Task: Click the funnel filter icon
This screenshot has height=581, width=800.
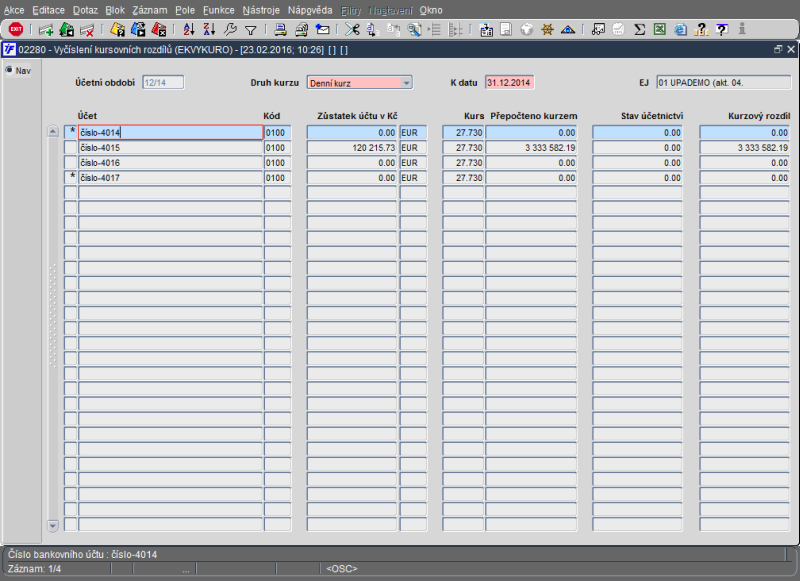Action: click(x=250, y=29)
